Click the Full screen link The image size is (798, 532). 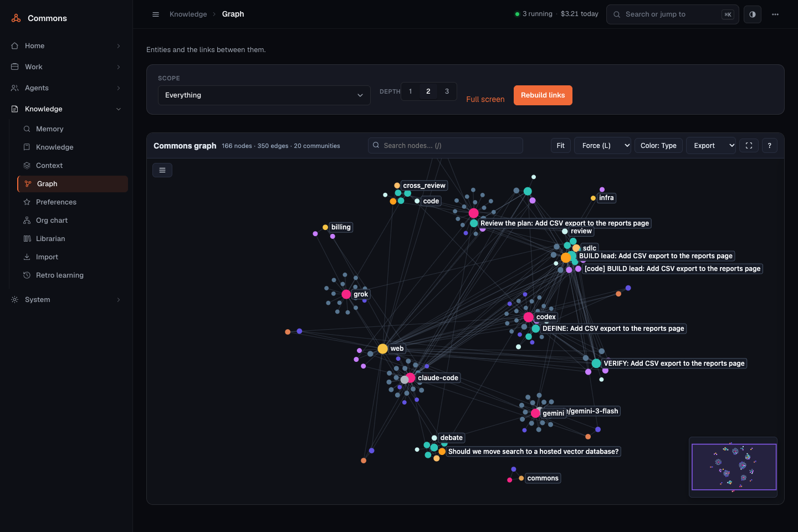pyautogui.click(x=485, y=99)
